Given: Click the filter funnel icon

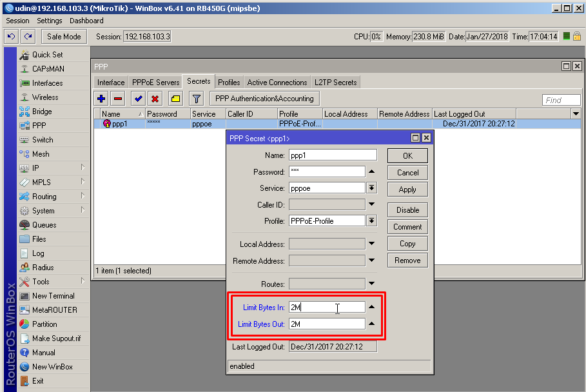Looking at the screenshot, I should (x=196, y=99).
